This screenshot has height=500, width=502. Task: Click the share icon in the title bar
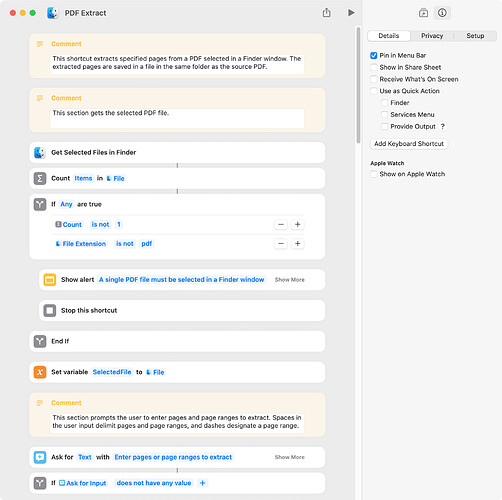(327, 13)
